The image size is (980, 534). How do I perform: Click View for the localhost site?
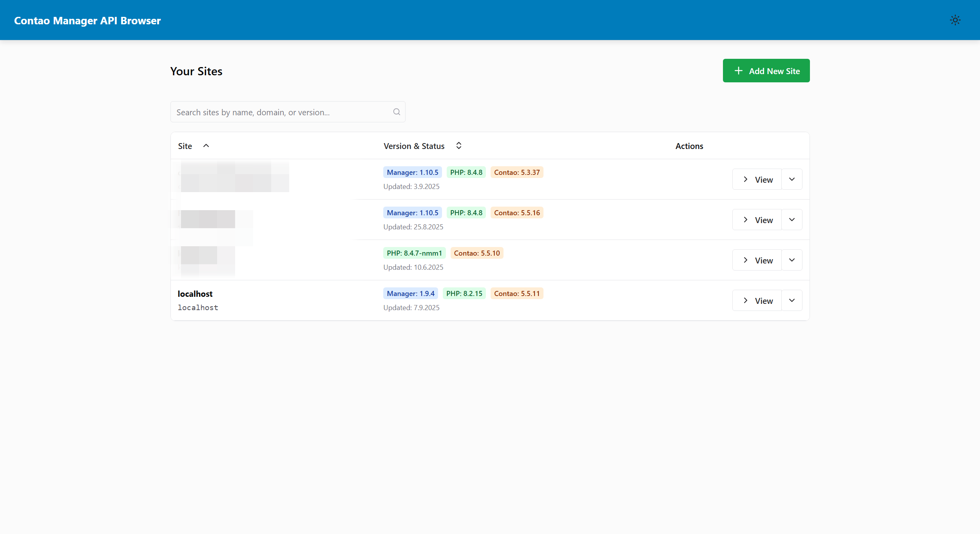point(756,300)
